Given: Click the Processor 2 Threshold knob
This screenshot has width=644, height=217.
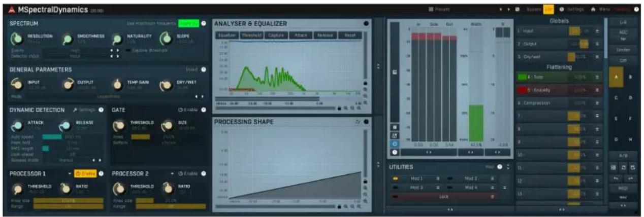Looking at the screenshot, I should 120,189.
